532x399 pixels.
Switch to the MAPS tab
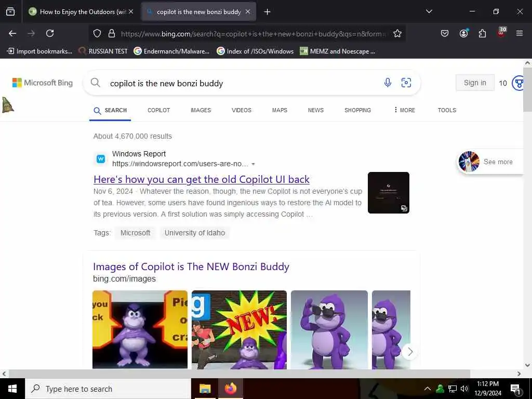pyautogui.click(x=280, y=110)
